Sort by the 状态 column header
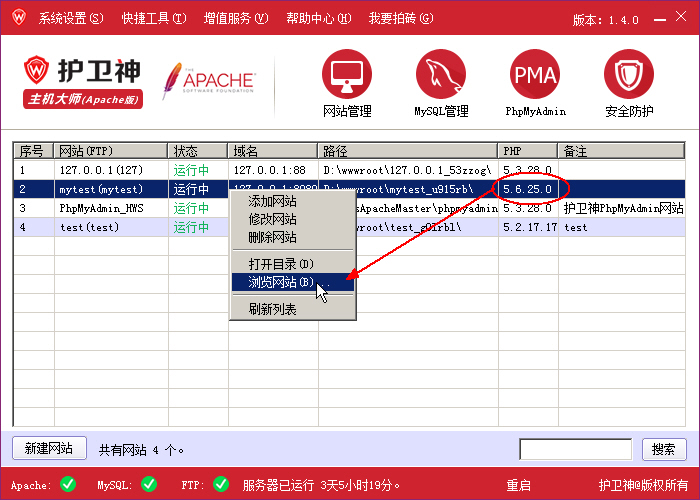Viewport: 700px width, 500px height. click(198, 151)
